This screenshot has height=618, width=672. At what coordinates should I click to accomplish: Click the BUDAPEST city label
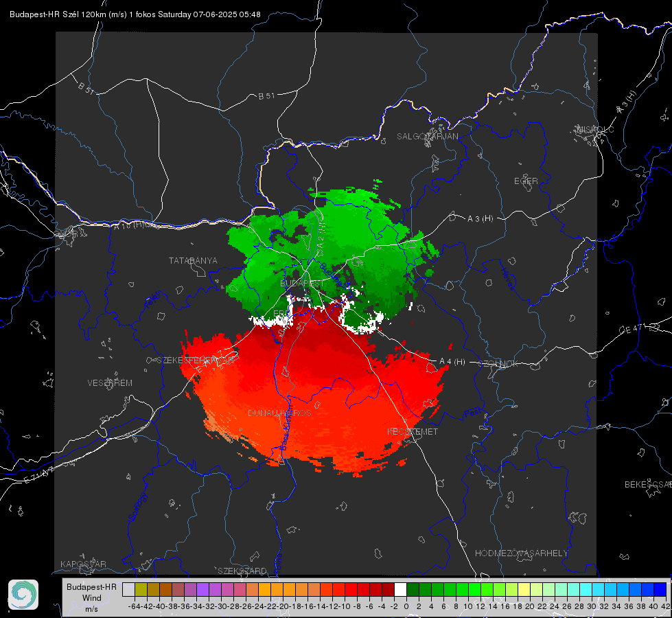303,284
